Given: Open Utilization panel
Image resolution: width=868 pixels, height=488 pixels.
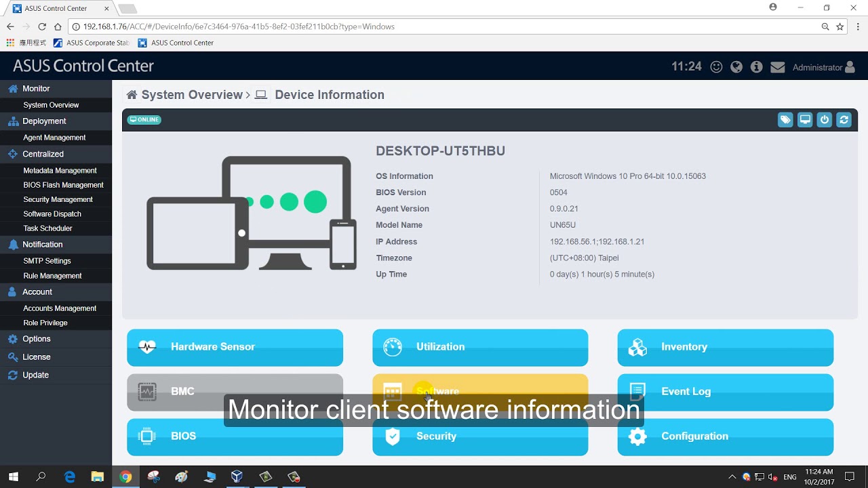Looking at the screenshot, I should 480,347.
